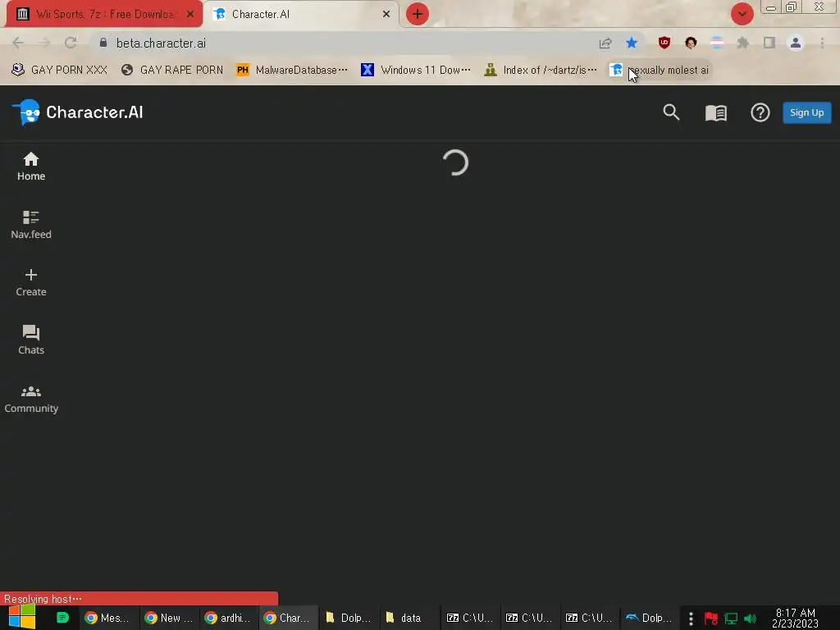Click the help question mark icon
840x630 pixels.
coord(760,112)
